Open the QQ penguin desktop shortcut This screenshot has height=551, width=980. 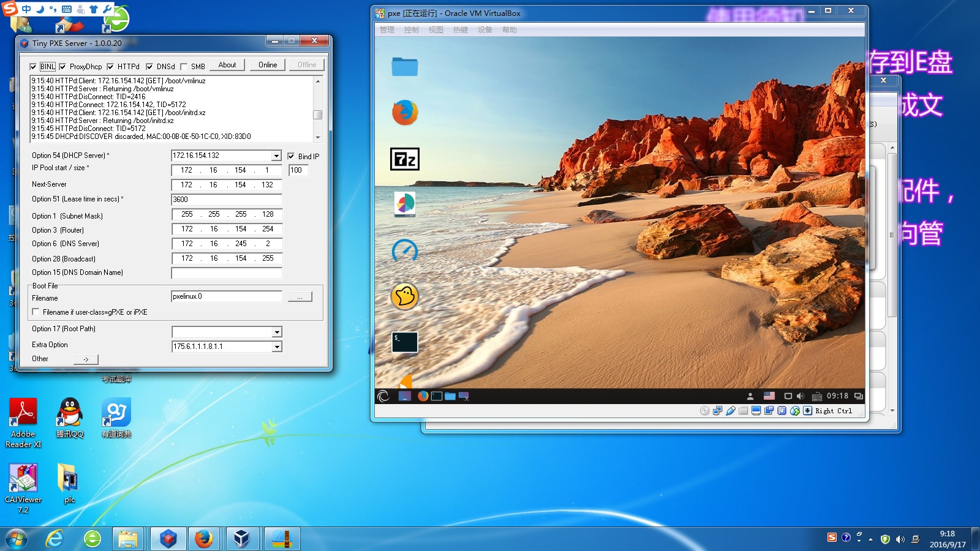[70, 418]
